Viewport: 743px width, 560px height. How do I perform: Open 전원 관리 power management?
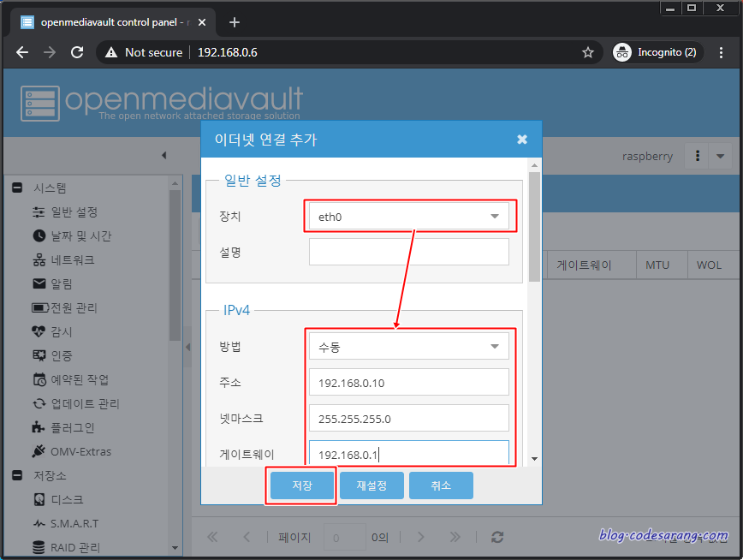point(74,307)
